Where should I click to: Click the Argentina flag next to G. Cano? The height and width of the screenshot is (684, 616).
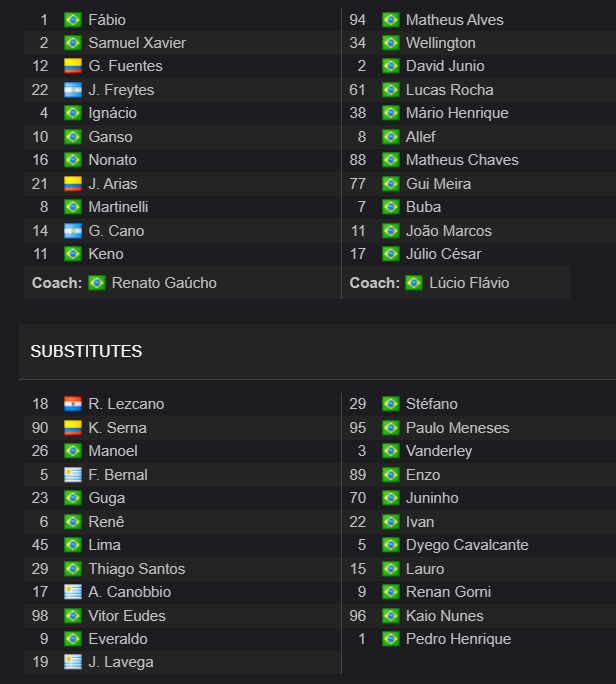[73, 231]
